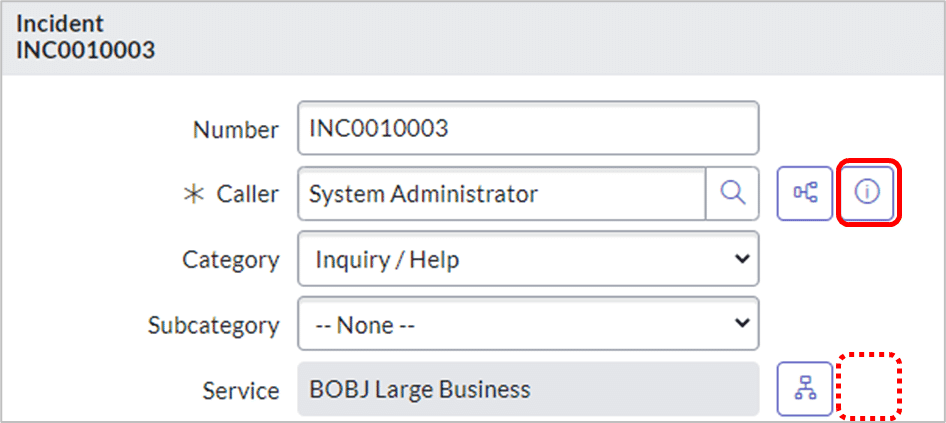Screen dimensions: 946x423
Task: Click the Caller field label
Action: (x=247, y=194)
